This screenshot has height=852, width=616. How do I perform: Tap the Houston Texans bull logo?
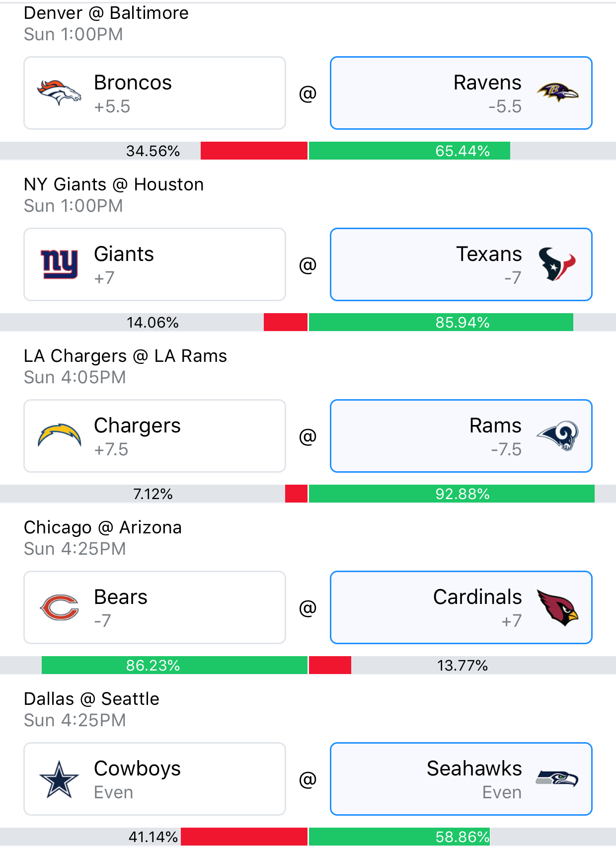coord(557,264)
